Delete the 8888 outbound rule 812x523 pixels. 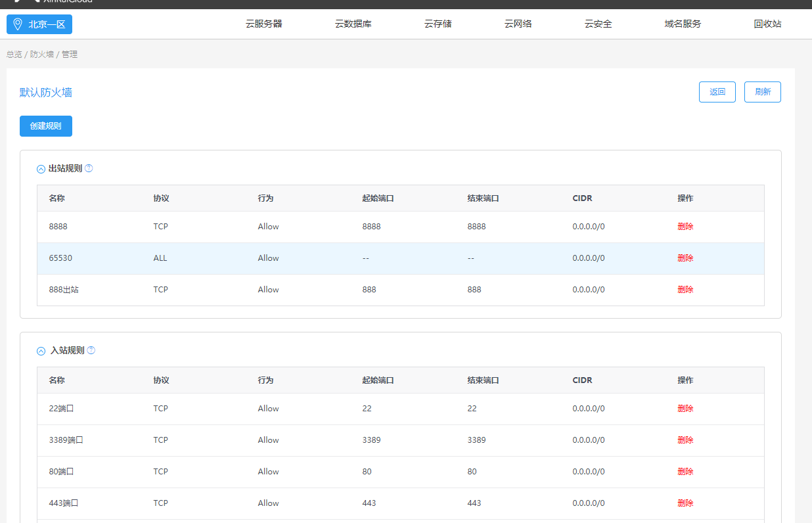tap(685, 227)
